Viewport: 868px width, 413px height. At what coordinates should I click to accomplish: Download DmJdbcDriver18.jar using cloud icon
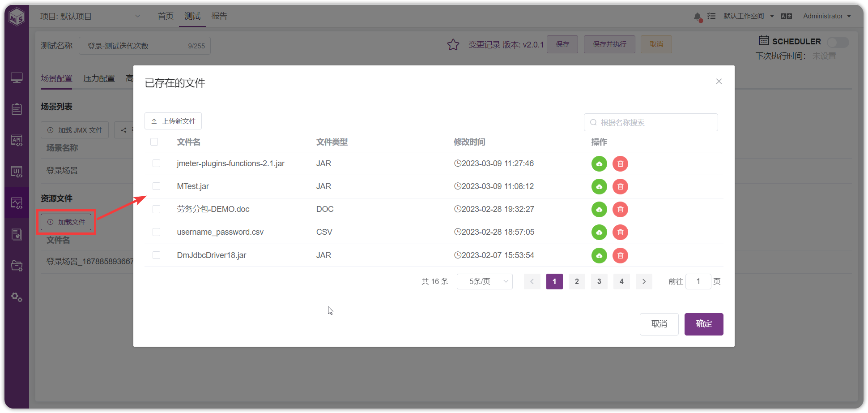599,256
